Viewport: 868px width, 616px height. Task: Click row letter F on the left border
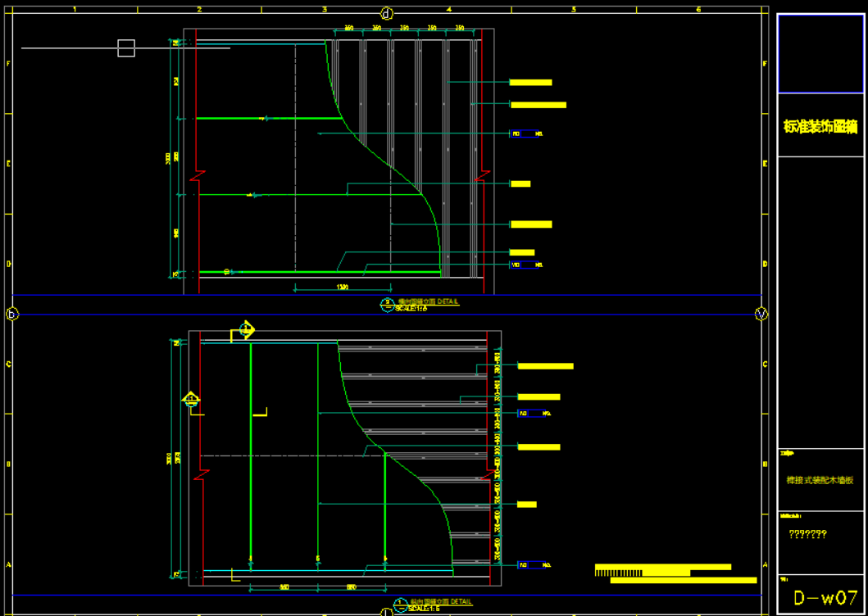click(x=7, y=64)
